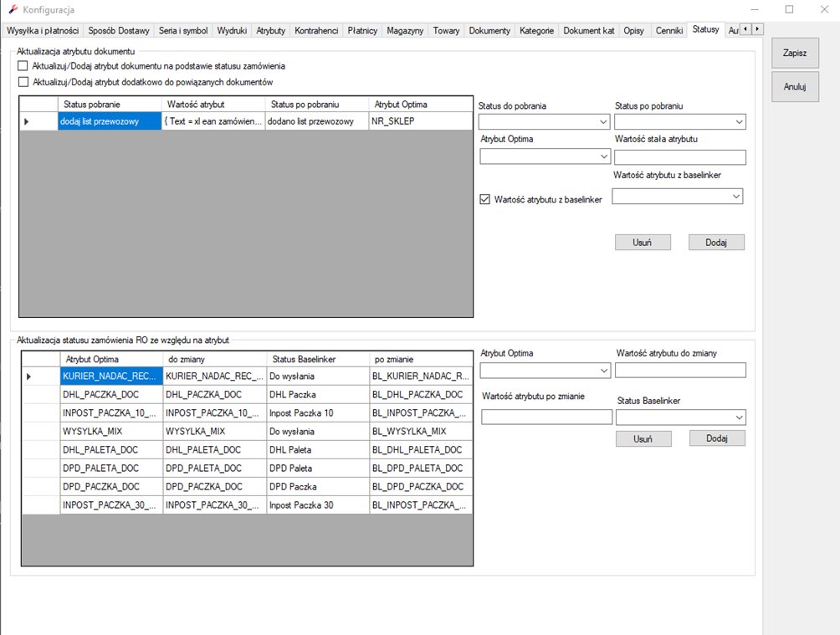Select the BL_DPD_PALETA_DOC cell
The image size is (840, 635).
pos(421,469)
